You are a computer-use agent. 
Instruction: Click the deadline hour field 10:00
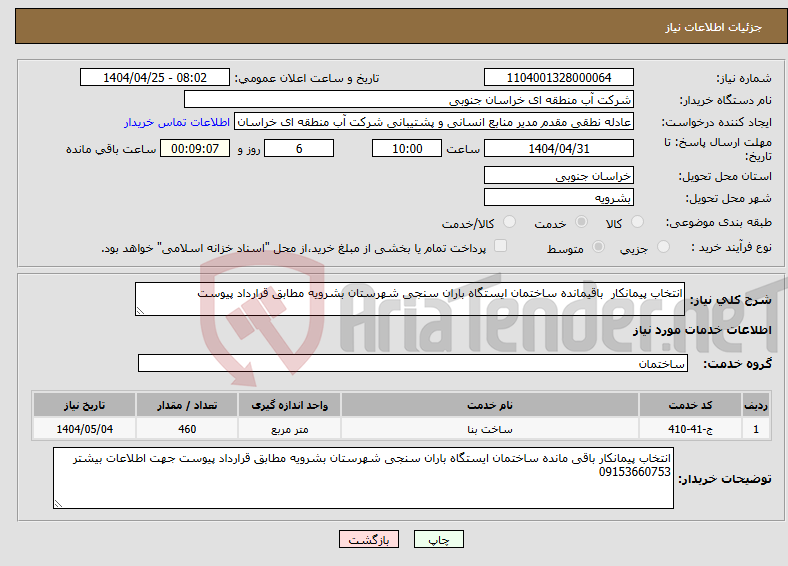[x=407, y=148]
